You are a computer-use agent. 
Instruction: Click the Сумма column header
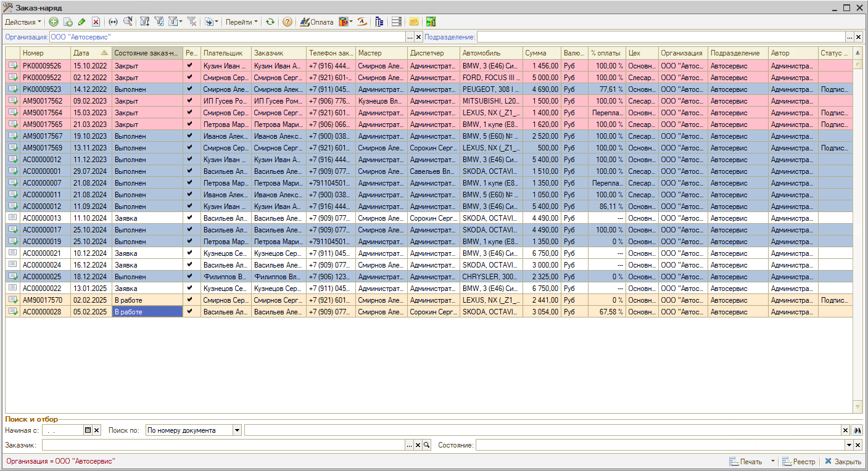click(542, 53)
